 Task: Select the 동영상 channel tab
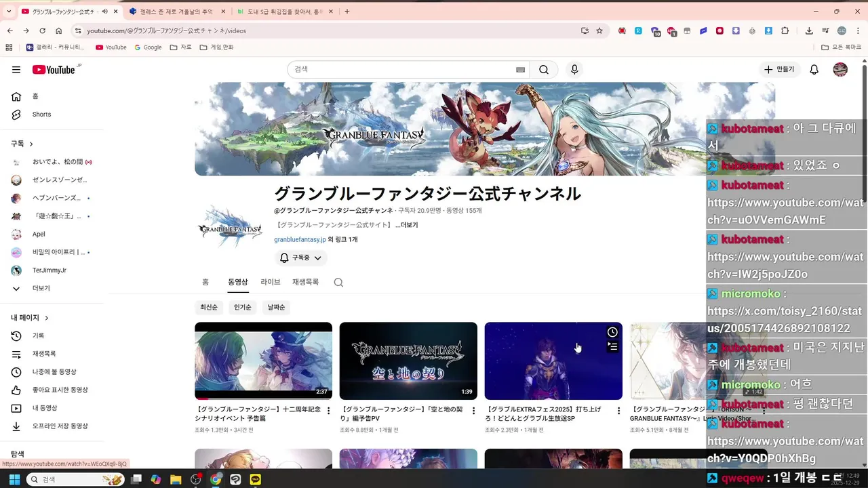click(237, 282)
